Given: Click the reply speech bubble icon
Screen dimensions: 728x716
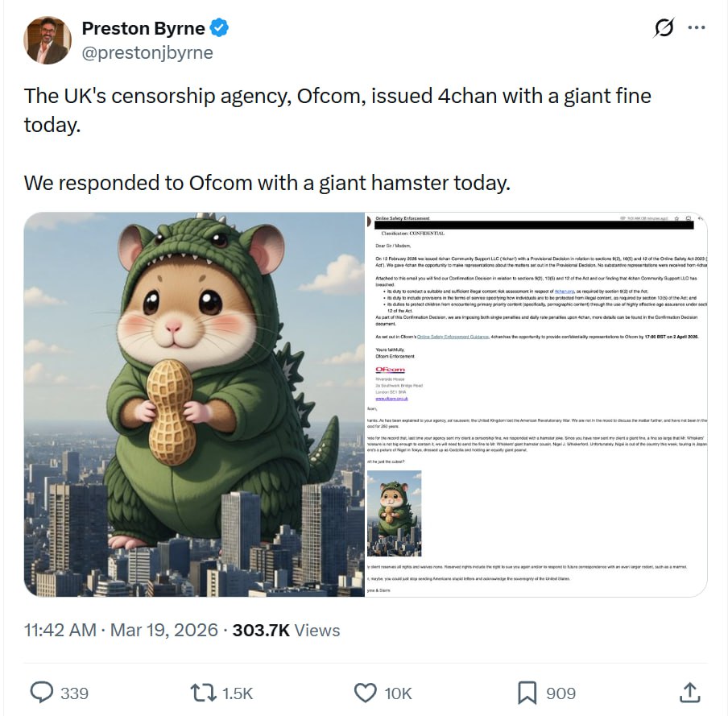Looking at the screenshot, I should [42, 693].
